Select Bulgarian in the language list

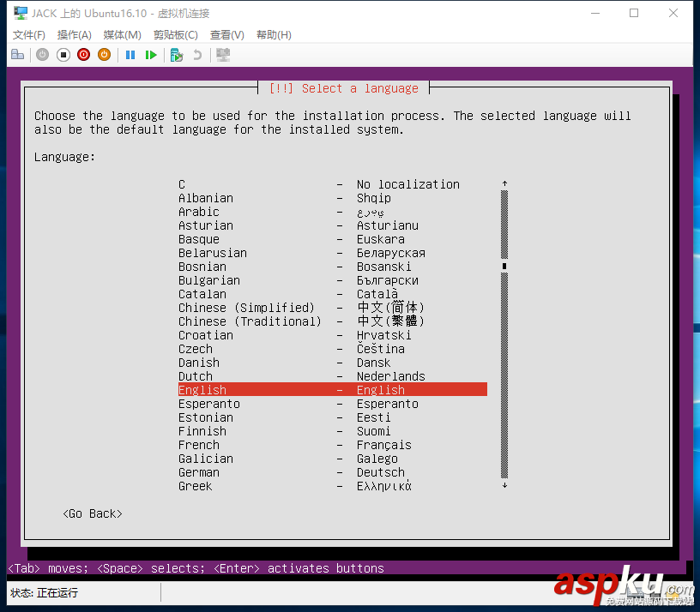(x=333, y=280)
